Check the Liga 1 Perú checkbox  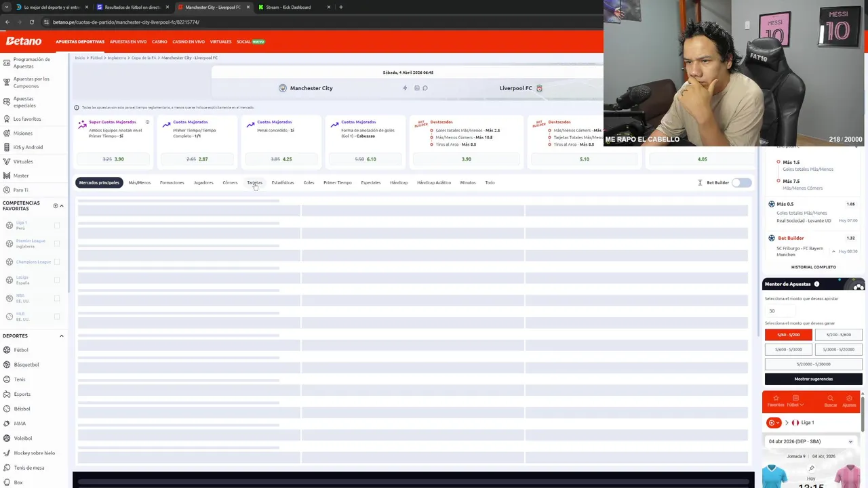pyautogui.click(x=57, y=226)
